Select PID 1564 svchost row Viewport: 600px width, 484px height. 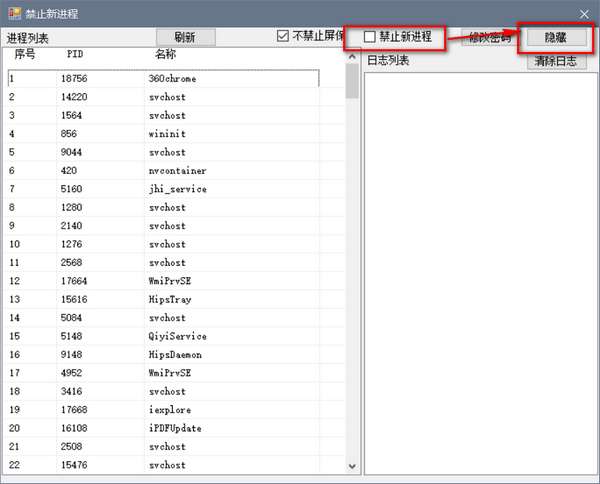(163, 115)
